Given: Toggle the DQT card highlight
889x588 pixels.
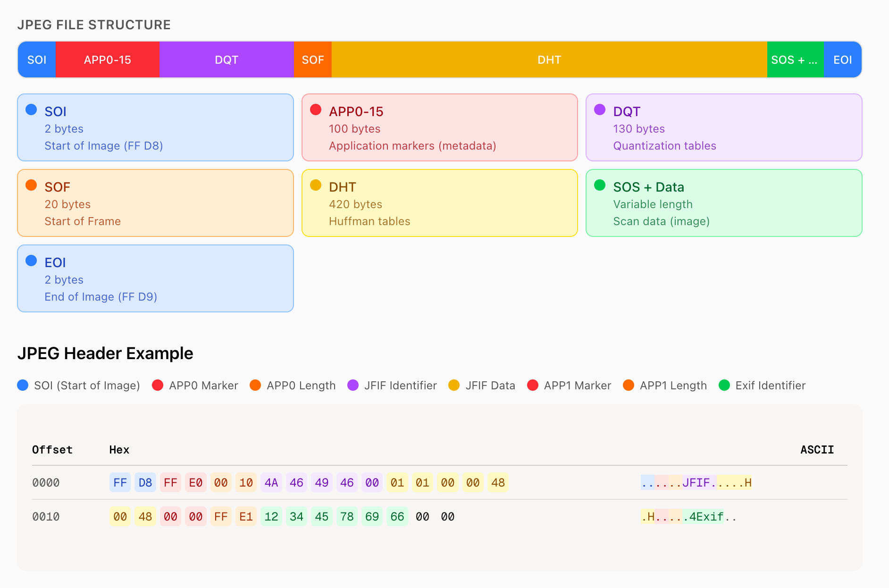Looking at the screenshot, I should [723, 127].
